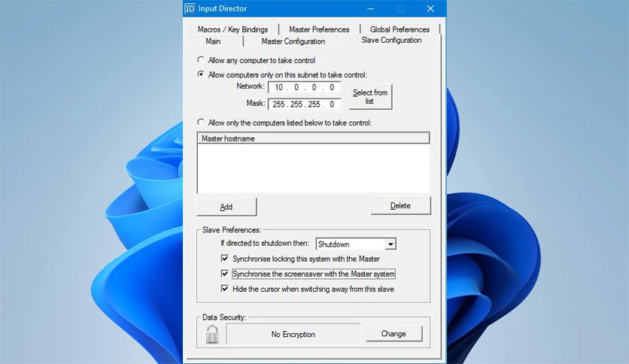This screenshot has width=629, height=364.
Task: Switch to the Global Preferences tab
Action: pyautogui.click(x=400, y=29)
